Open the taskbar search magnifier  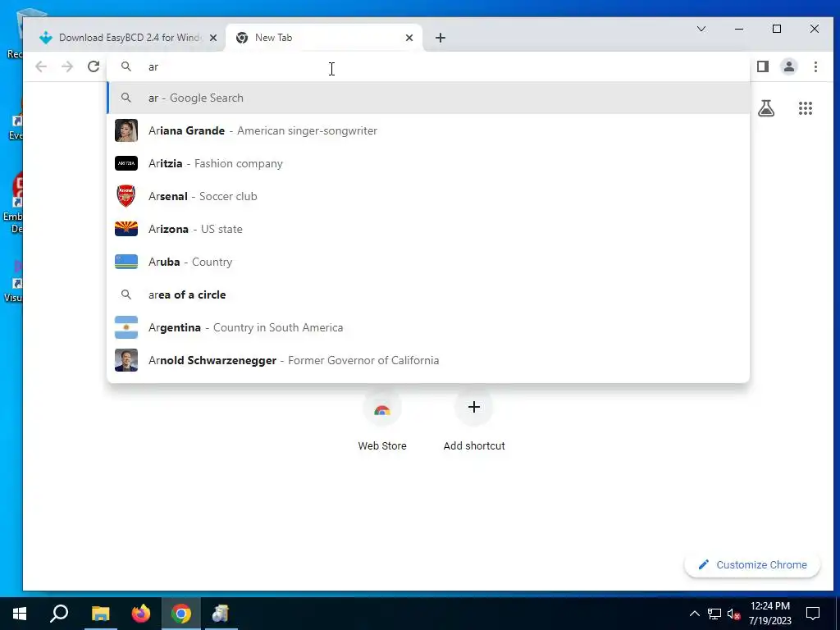(59, 614)
